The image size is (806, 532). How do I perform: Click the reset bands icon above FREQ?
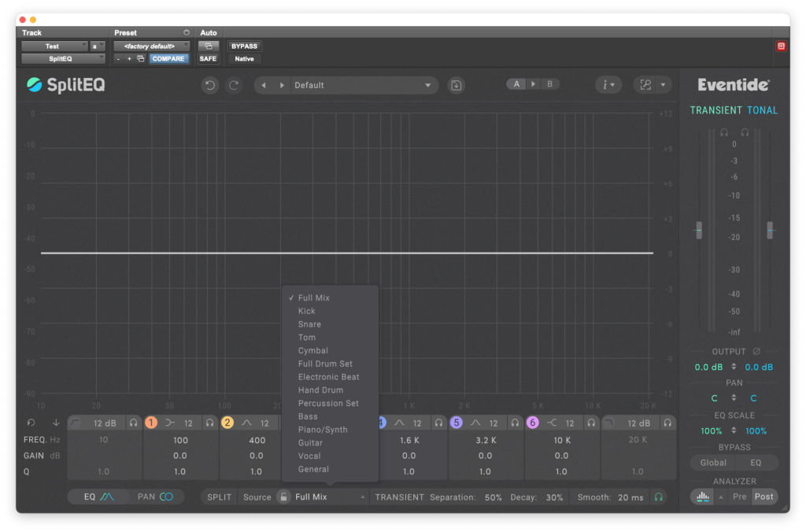31,423
